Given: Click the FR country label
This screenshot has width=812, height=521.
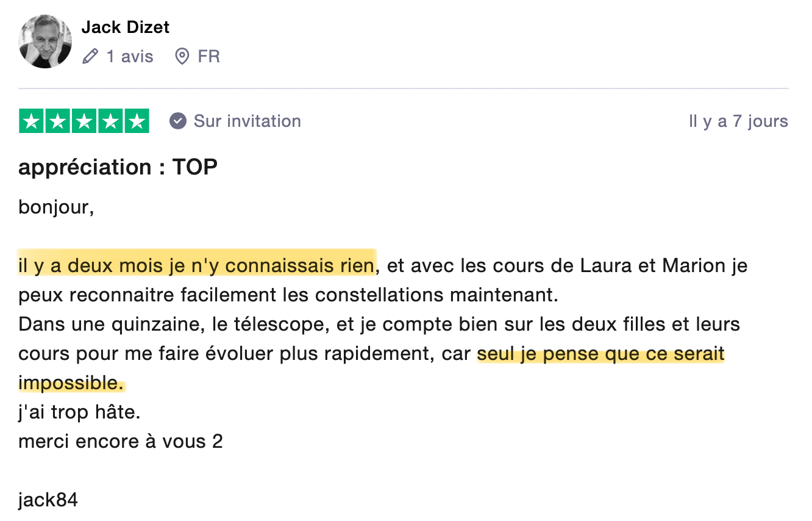Looking at the screenshot, I should pyautogui.click(x=208, y=57).
